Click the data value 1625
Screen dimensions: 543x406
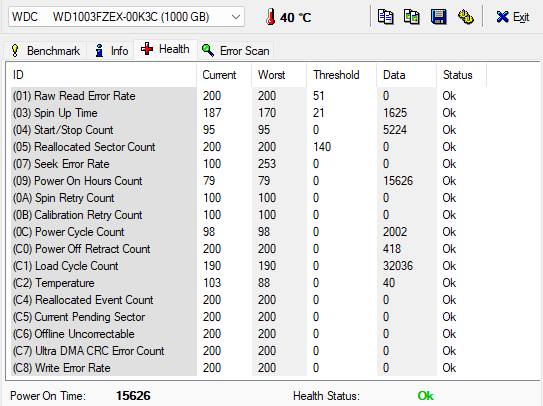[x=395, y=113]
